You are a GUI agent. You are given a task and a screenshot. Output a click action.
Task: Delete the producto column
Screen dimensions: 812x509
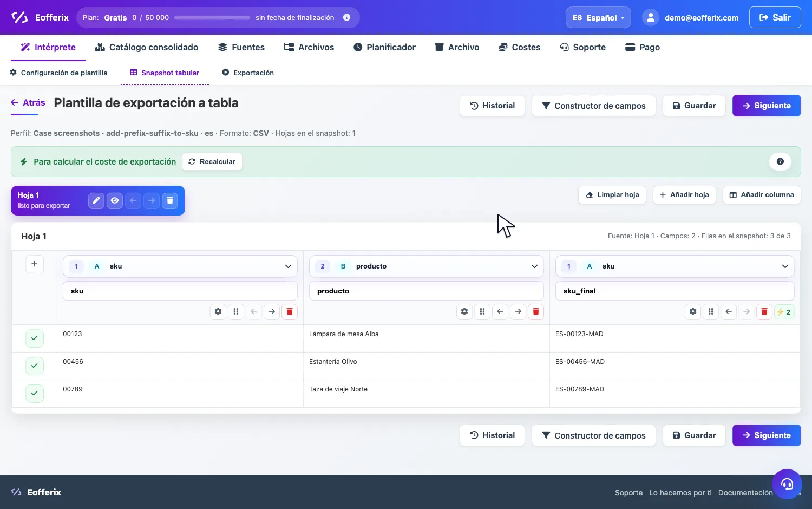click(x=536, y=311)
